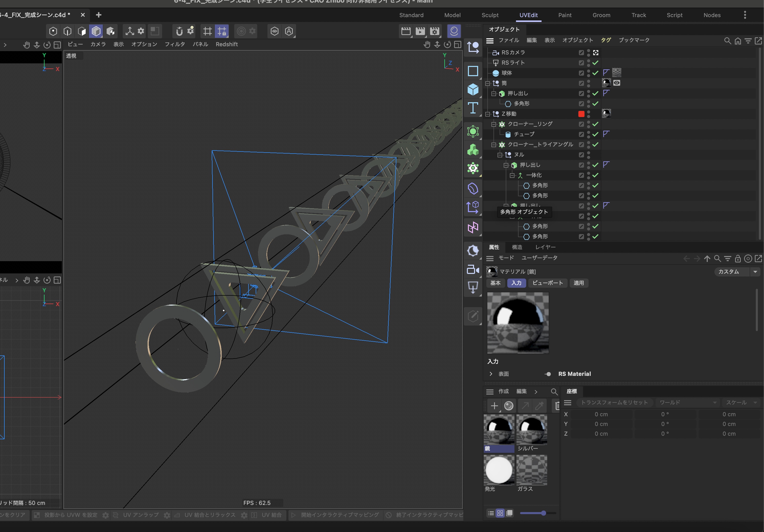Select the Points mode icon
The height and width of the screenshot is (532, 764).
click(x=53, y=31)
